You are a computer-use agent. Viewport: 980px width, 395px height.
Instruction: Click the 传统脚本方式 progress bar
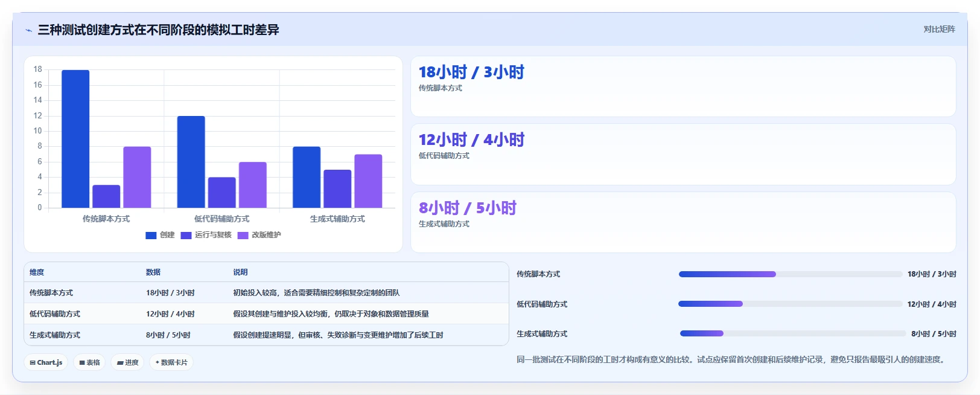click(791, 274)
